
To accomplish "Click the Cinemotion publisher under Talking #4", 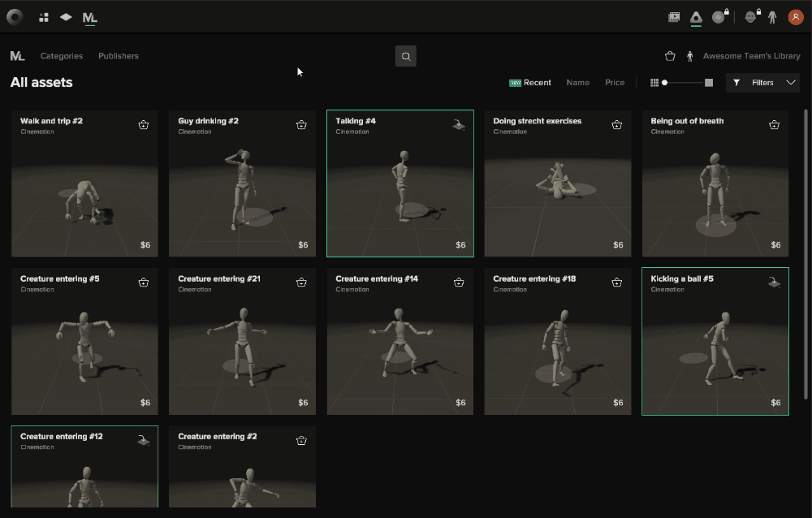I will coord(352,132).
